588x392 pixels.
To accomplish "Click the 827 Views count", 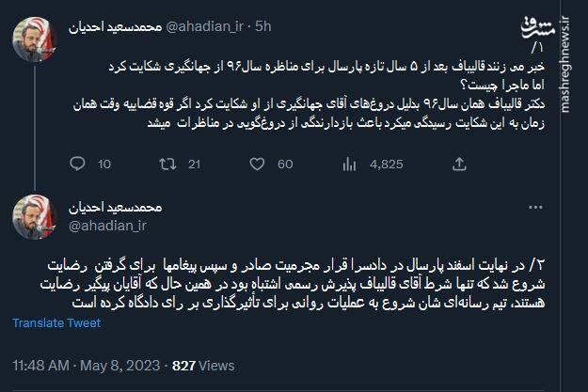I will point(203,365).
